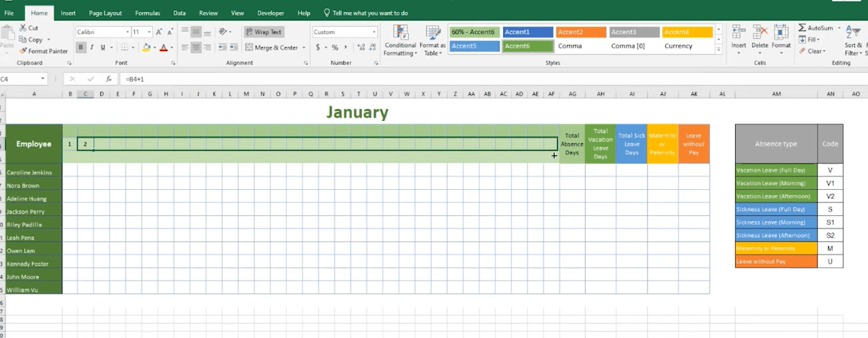Switch to the Formulas tab
868x338 pixels.
coord(147,13)
